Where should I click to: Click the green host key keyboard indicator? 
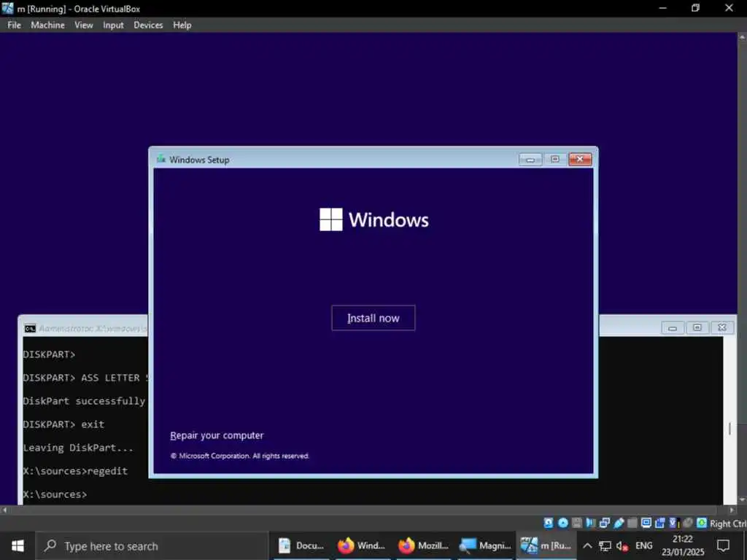coord(701,523)
